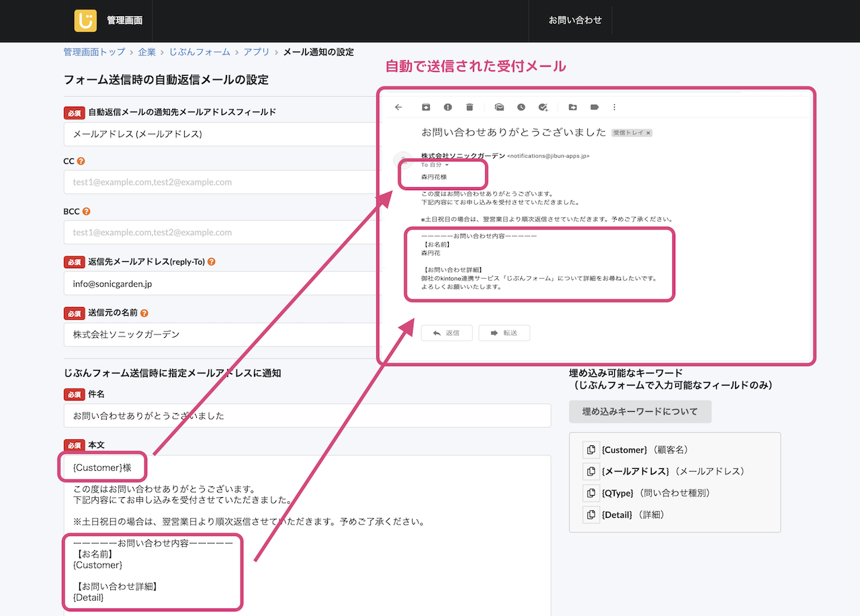Click the Jibun Form logo icon
The width and height of the screenshot is (860, 616).
(85, 20)
